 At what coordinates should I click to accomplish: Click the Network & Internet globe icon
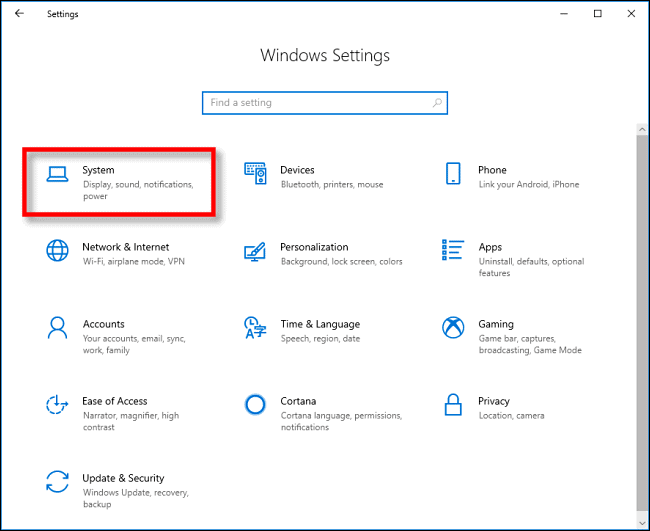click(57, 250)
